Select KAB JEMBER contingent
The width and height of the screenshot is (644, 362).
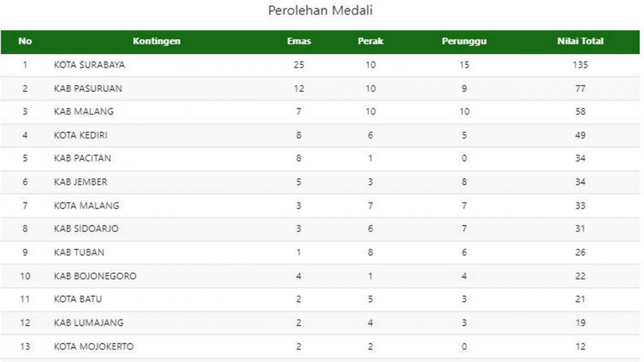[80, 182]
